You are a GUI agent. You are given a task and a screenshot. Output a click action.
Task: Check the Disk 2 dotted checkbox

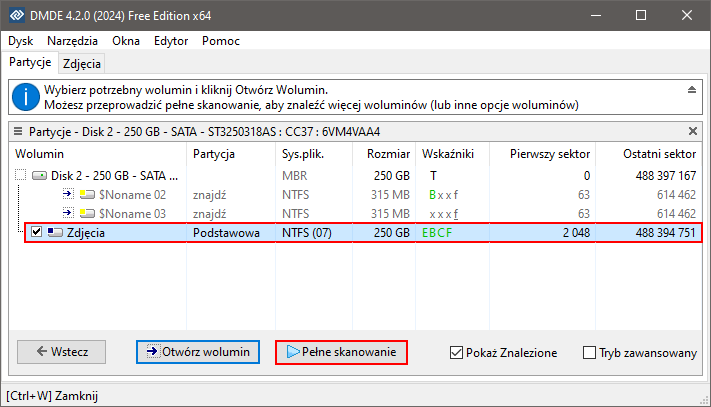click(20, 175)
